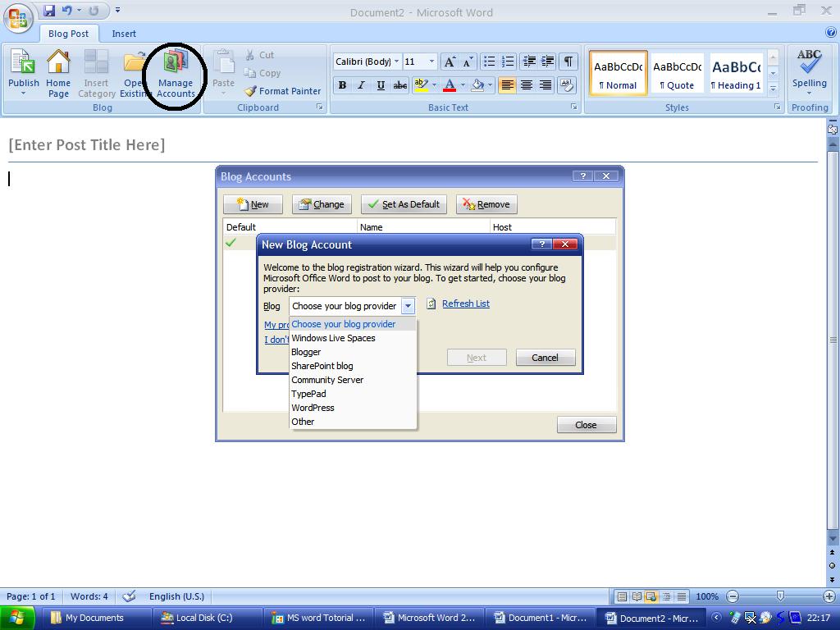Click the Format Painter icon

[283, 91]
